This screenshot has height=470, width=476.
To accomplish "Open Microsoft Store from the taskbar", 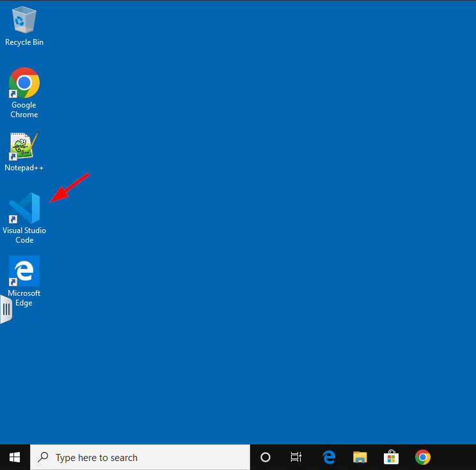I will pos(391,457).
